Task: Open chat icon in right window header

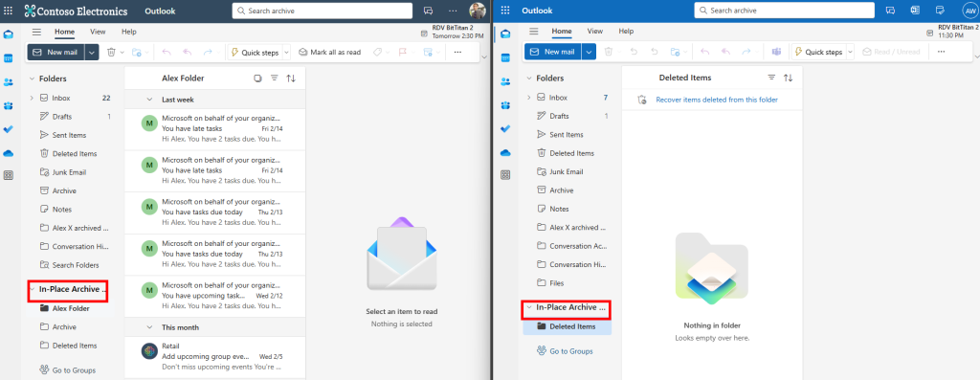Action: 891,11
